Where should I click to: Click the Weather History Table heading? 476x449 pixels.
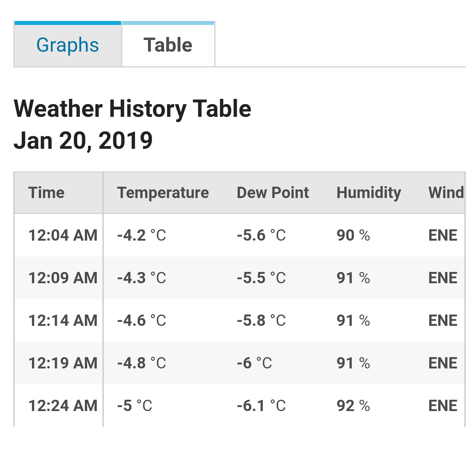(132, 109)
